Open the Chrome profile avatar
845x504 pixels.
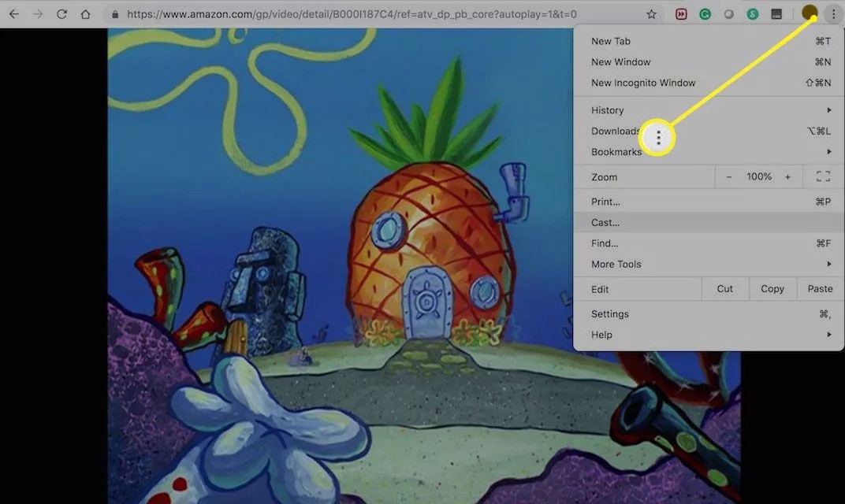point(808,13)
